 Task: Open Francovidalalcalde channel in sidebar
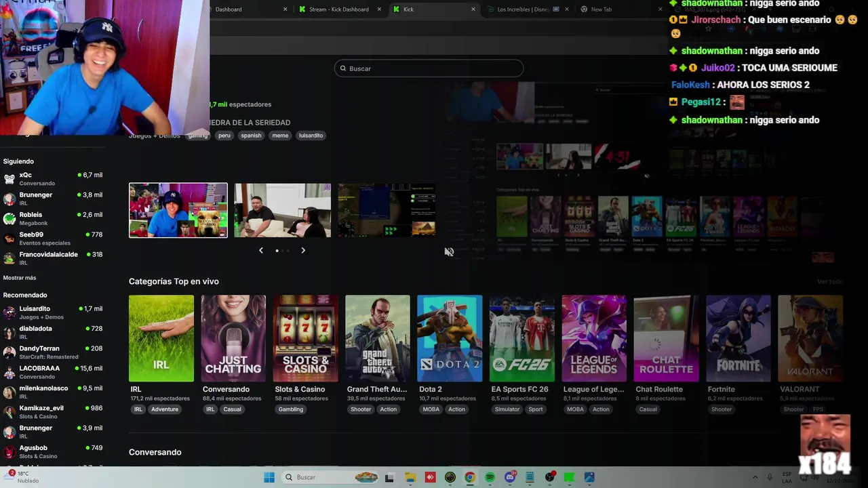(53, 258)
